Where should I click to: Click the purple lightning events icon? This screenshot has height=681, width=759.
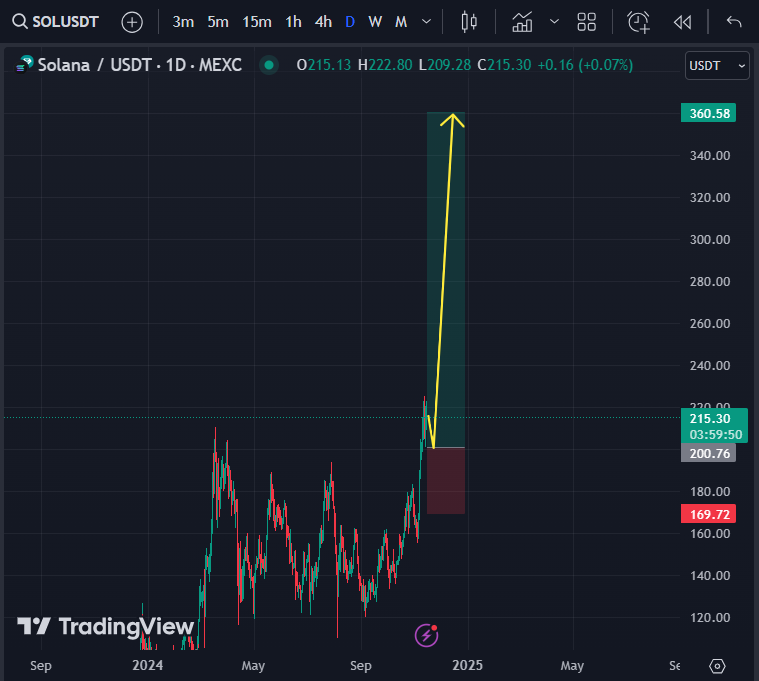point(426,635)
